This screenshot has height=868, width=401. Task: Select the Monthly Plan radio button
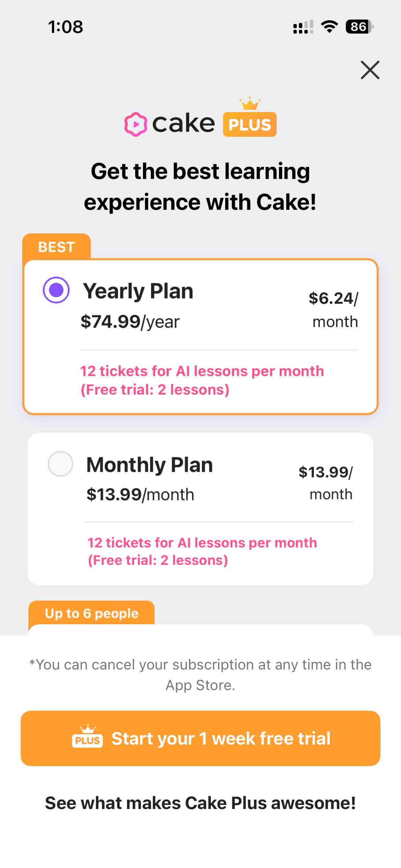(60, 464)
